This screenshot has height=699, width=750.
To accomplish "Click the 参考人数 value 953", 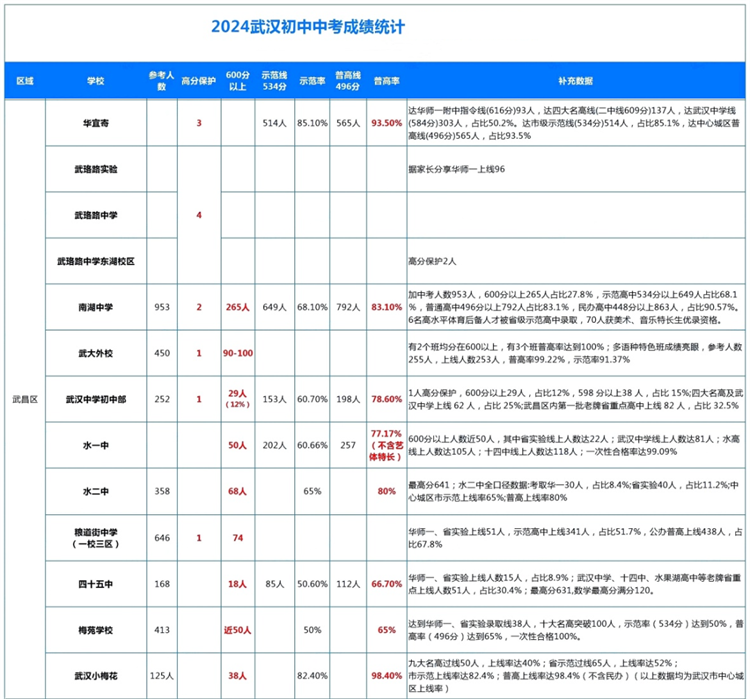I will coord(162,307).
